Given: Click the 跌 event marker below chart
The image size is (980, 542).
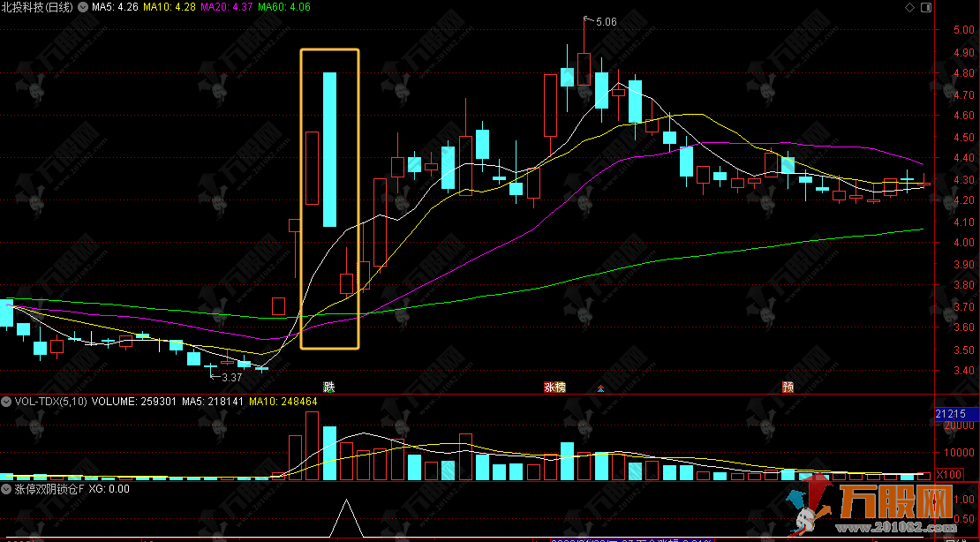Looking at the screenshot, I should pyautogui.click(x=329, y=387).
